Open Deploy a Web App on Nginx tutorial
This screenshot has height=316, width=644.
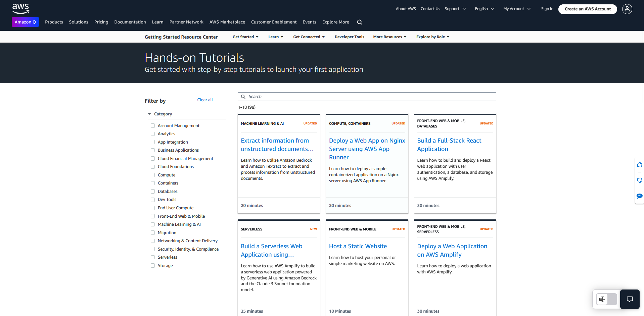coord(367,149)
